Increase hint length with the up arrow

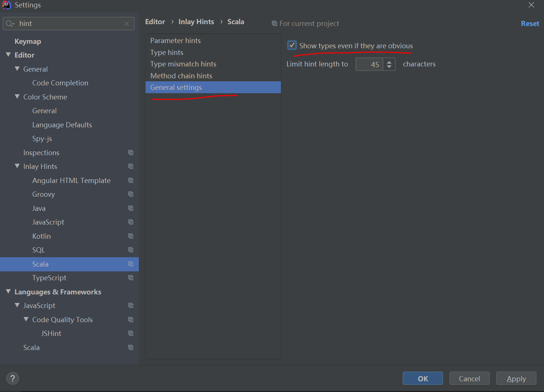pyautogui.click(x=389, y=62)
